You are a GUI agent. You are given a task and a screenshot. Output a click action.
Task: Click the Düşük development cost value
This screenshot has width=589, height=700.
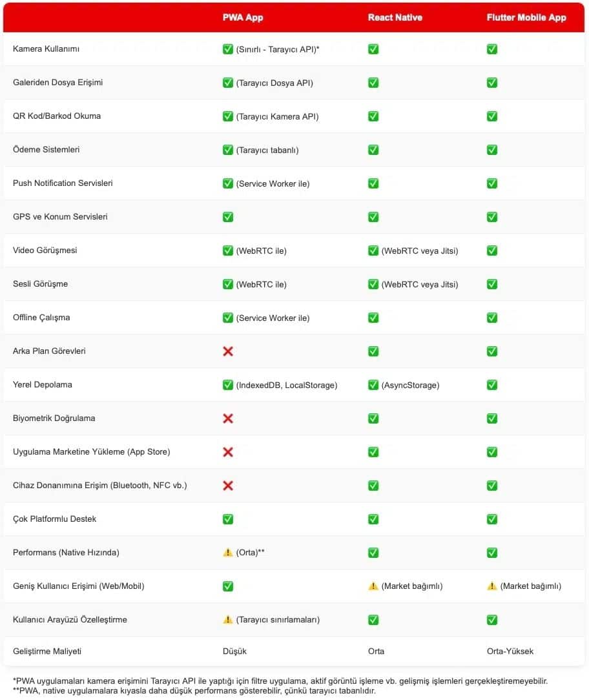pos(234,652)
